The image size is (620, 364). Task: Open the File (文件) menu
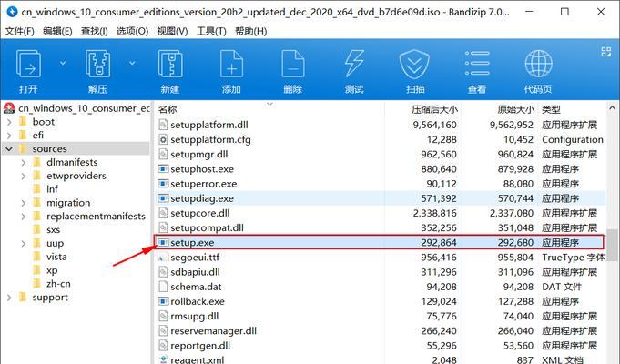point(19,31)
